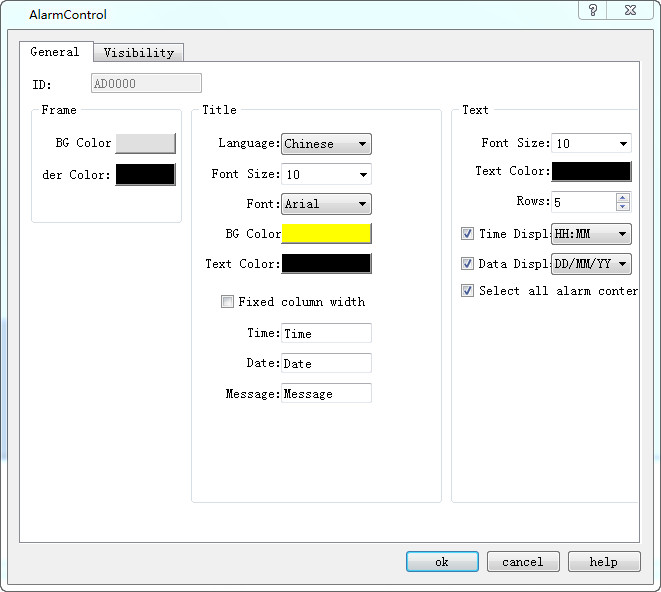Click the help button
Image resolution: width=661 pixels, height=592 pixels.
pyautogui.click(x=604, y=562)
